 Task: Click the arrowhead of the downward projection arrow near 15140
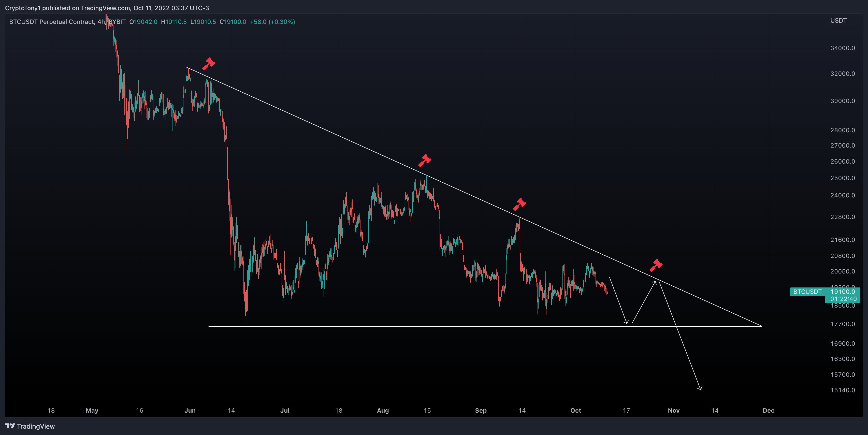[700, 388]
